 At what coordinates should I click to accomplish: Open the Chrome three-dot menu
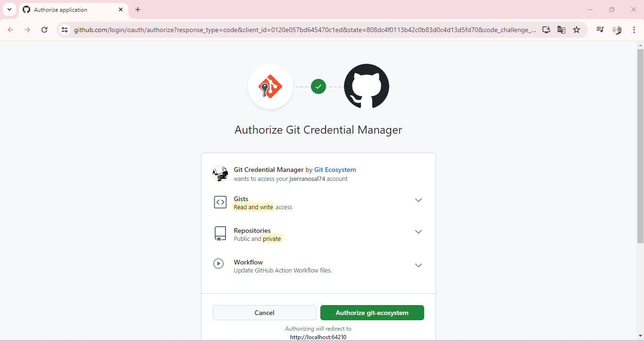coord(634,30)
